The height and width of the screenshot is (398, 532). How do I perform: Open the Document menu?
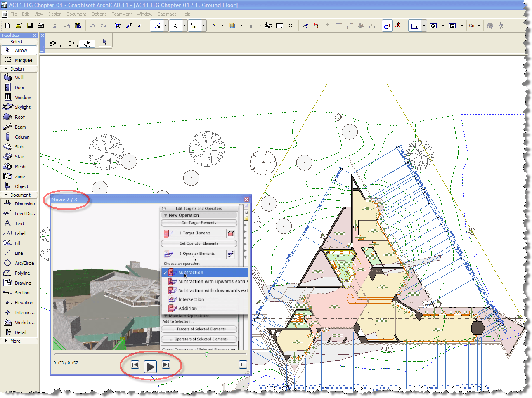tap(76, 14)
